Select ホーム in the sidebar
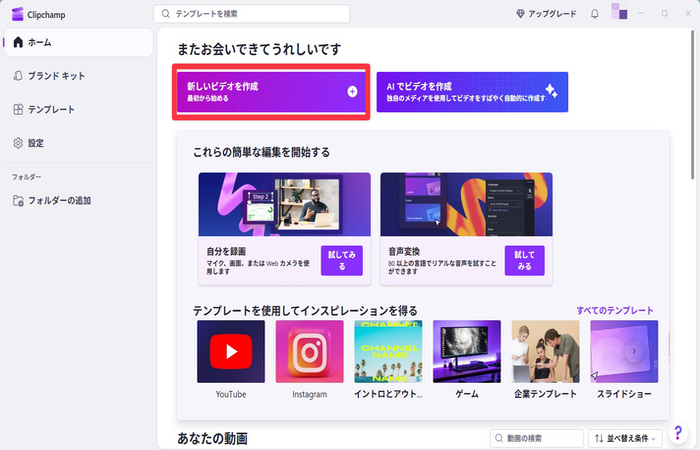The height and width of the screenshot is (450, 700). 40,43
